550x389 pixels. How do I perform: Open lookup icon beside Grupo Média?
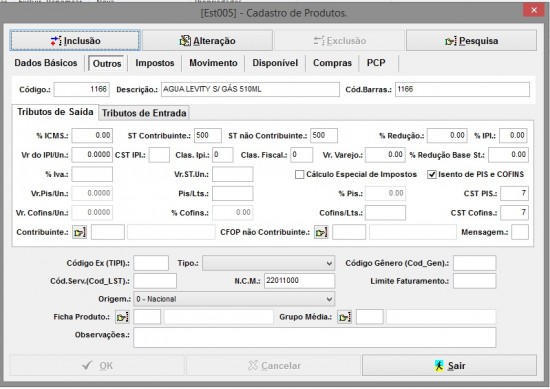[344, 317]
